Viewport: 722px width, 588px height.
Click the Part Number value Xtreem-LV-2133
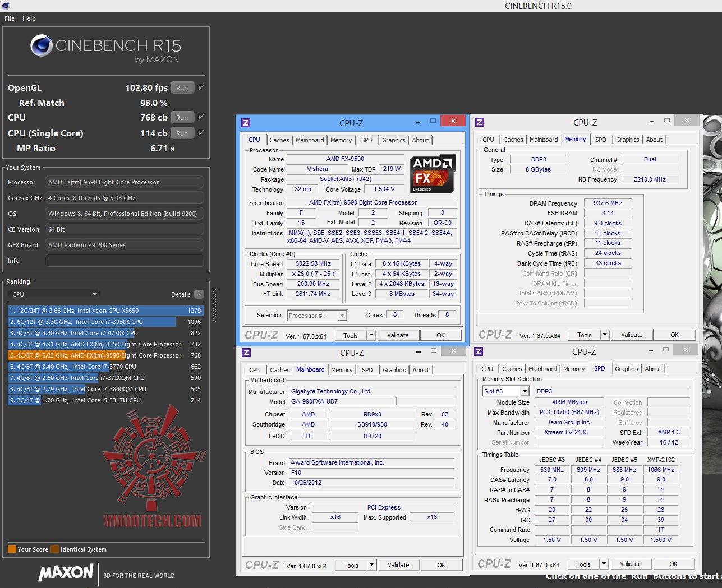tap(569, 432)
